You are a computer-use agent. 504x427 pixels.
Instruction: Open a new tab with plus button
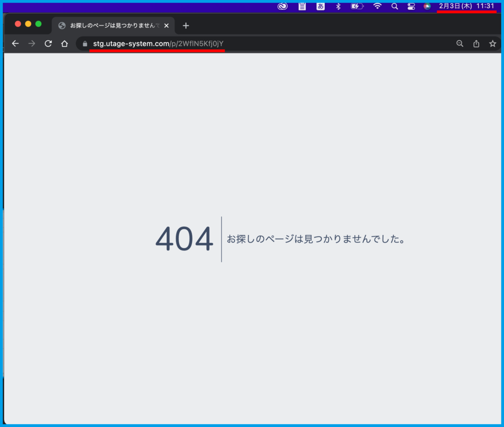[186, 26]
